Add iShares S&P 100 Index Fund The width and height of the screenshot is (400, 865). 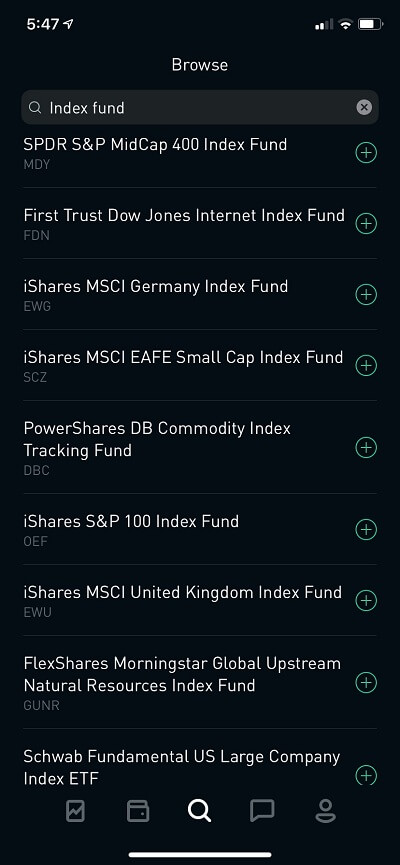pos(366,530)
